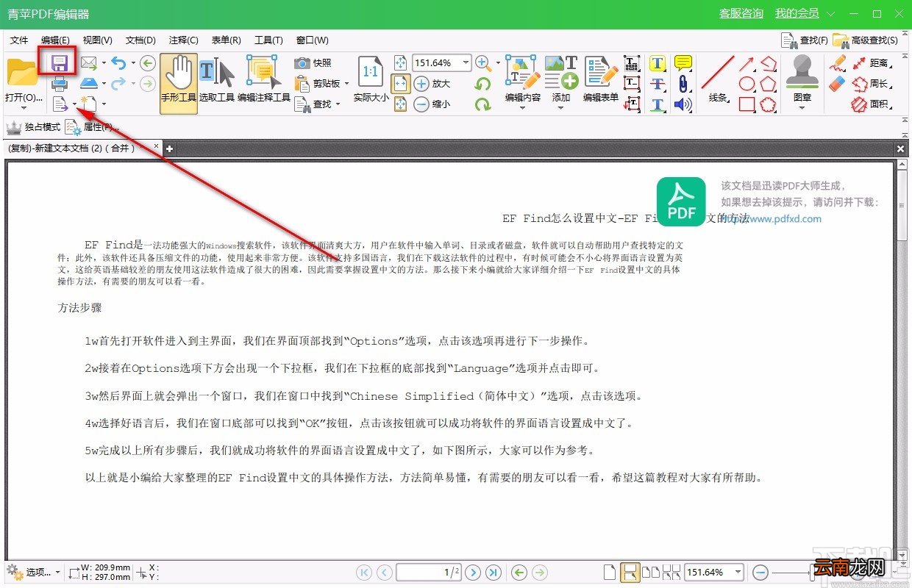Click the Print printer icon

pos(60,84)
